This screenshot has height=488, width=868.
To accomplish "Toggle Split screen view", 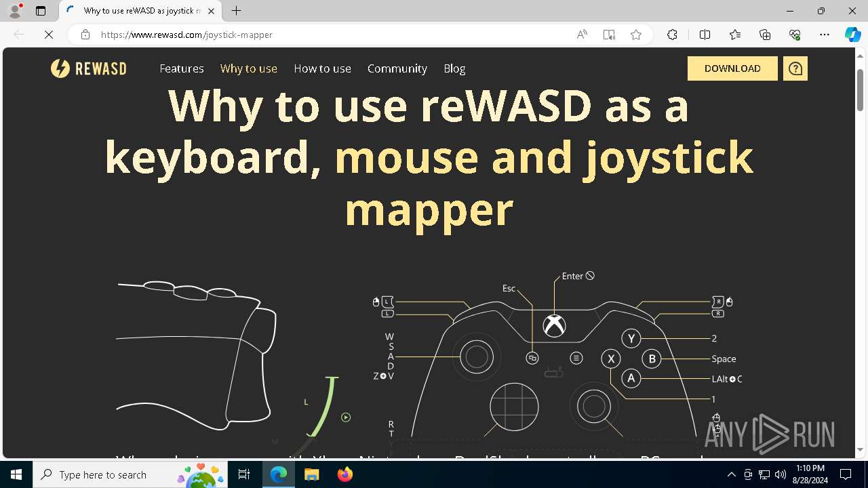I will click(705, 35).
